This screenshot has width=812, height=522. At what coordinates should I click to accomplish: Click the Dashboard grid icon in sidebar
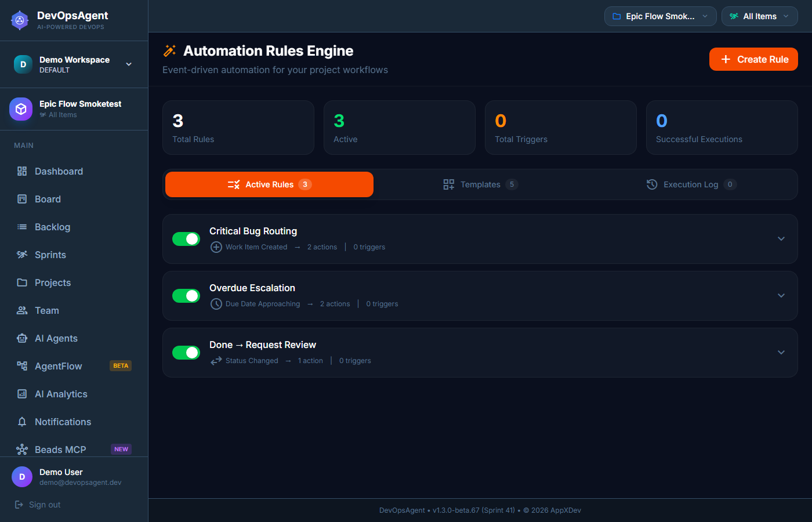coord(22,171)
